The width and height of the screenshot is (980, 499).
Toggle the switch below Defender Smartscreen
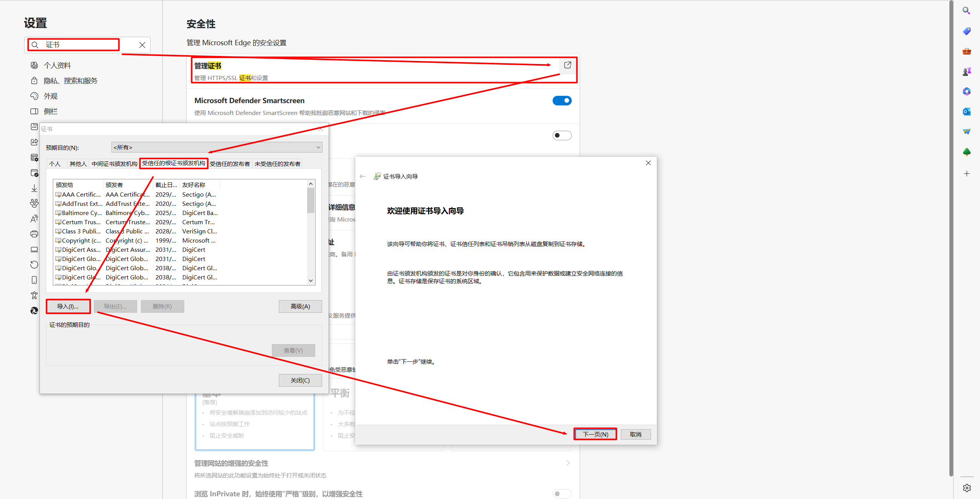click(562, 135)
